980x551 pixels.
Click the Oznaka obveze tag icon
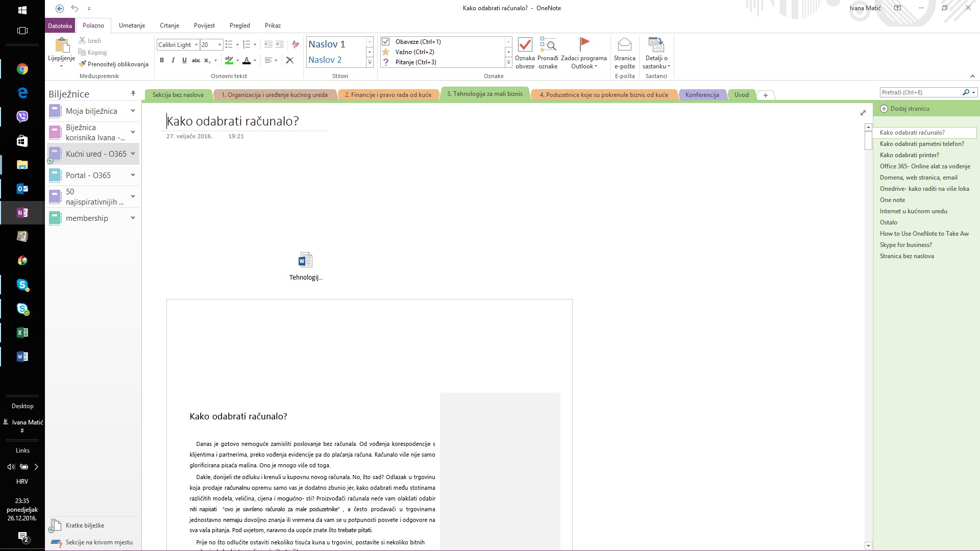pyautogui.click(x=525, y=45)
